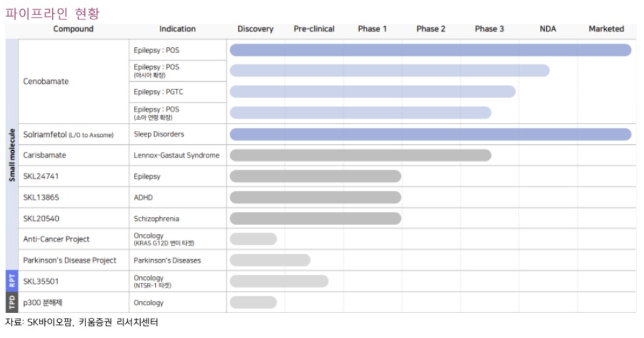Select the Discovery stage header
The height and width of the screenshot is (338, 644).
[x=255, y=29]
